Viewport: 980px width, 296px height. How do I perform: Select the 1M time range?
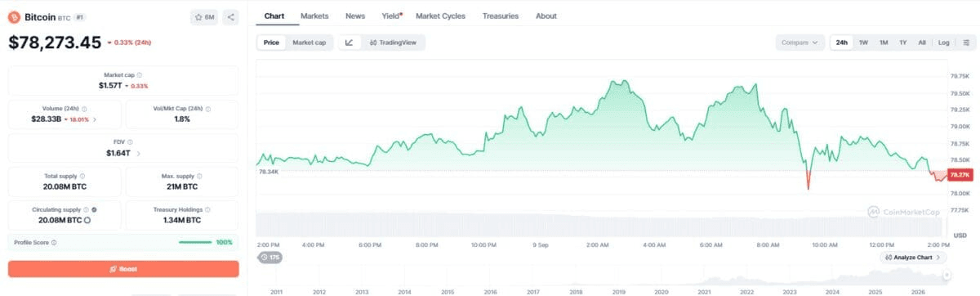tap(884, 43)
